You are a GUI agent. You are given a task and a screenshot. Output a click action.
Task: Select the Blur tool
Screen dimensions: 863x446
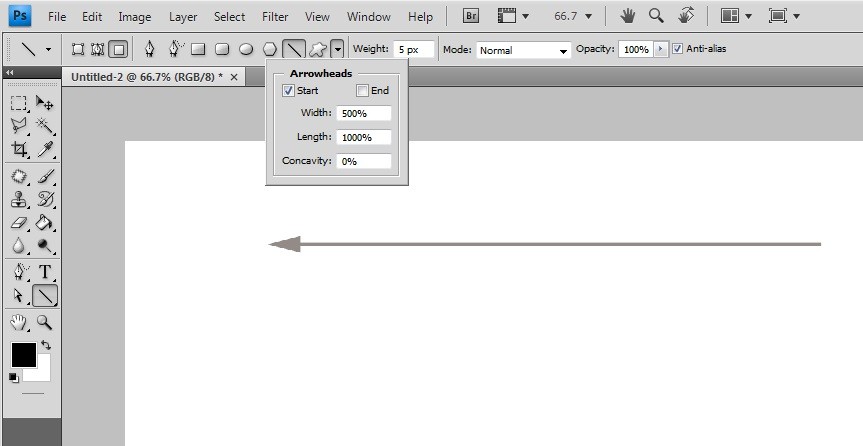point(18,246)
